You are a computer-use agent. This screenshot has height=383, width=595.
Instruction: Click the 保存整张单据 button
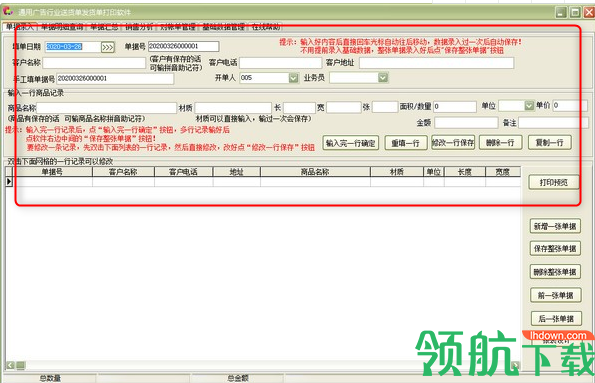[x=555, y=249]
